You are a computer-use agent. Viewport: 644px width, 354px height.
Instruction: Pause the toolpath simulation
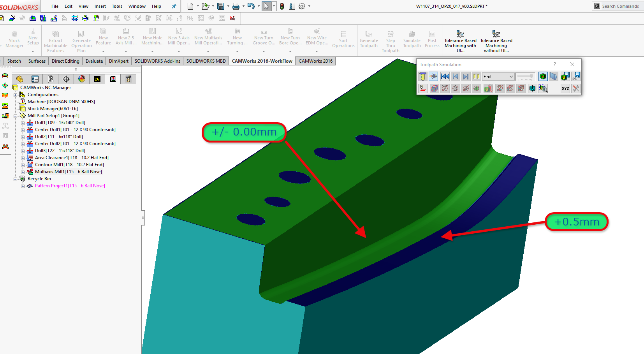pyautogui.click(x=476, y=76)
